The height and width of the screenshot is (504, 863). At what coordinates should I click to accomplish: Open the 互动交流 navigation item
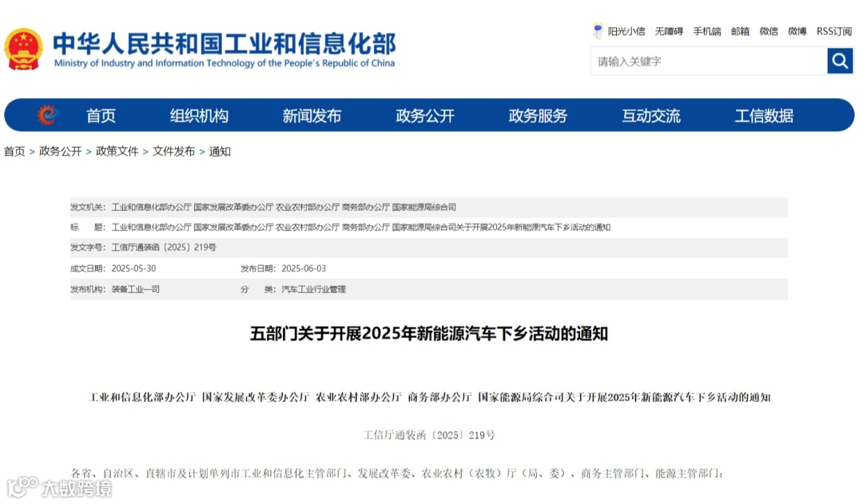651,116
